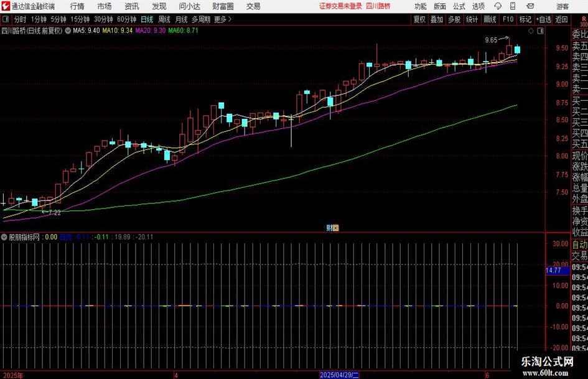Open the 资讯 menu
Image resolution: width=588 pixels, height=379 pixels.
click(132, 6)
